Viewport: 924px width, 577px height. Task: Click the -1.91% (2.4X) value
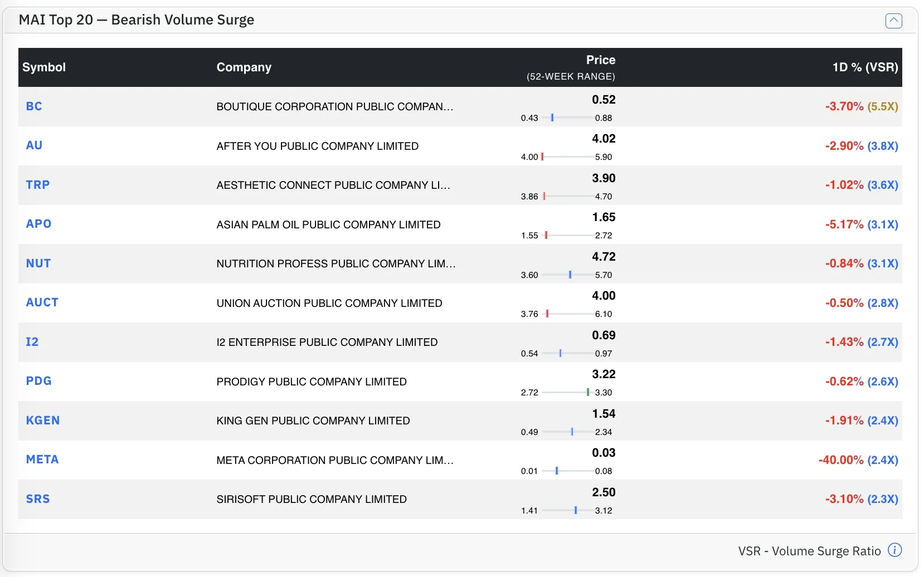862,420
